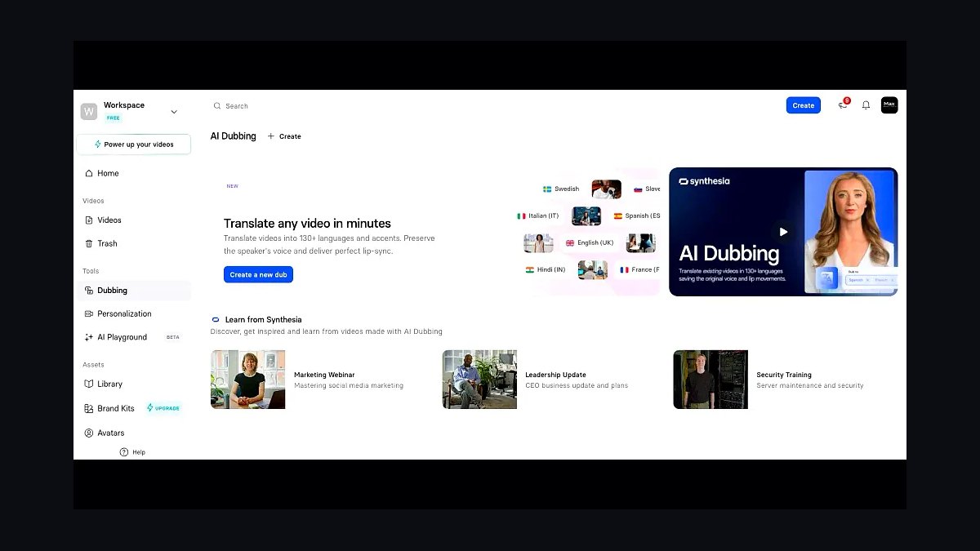Expand the Workspace dropdown chevron
Screen dimensions: 980x551
(x=174, y=112)
